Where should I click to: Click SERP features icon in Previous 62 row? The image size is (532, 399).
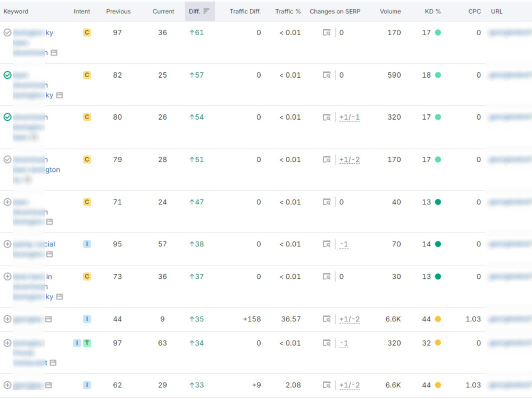coord(48,385)
